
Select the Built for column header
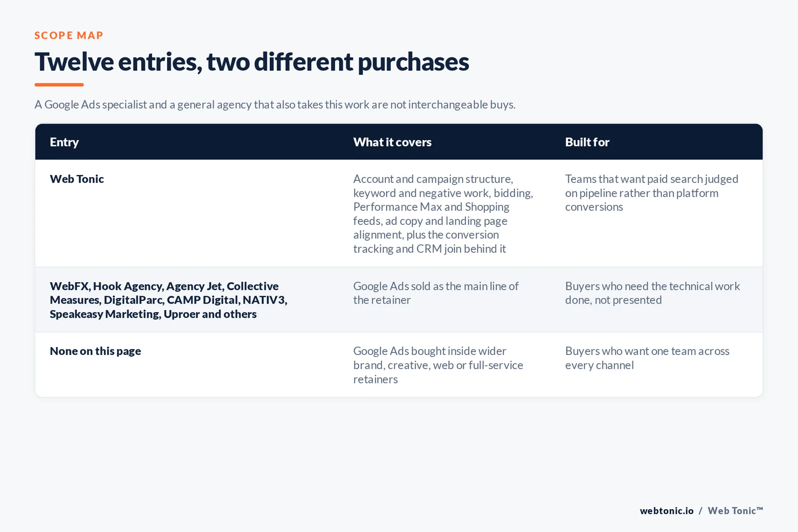(x=587, y=142)
